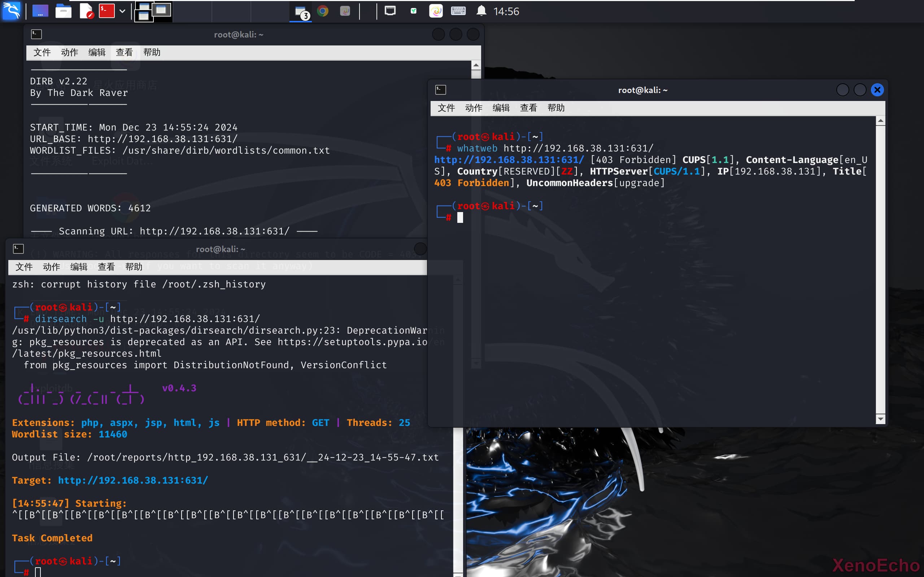The width and height of the screenshot is (924, 577).
Task: Click the dirsearch Target URL link
Action: coord(133,480)
